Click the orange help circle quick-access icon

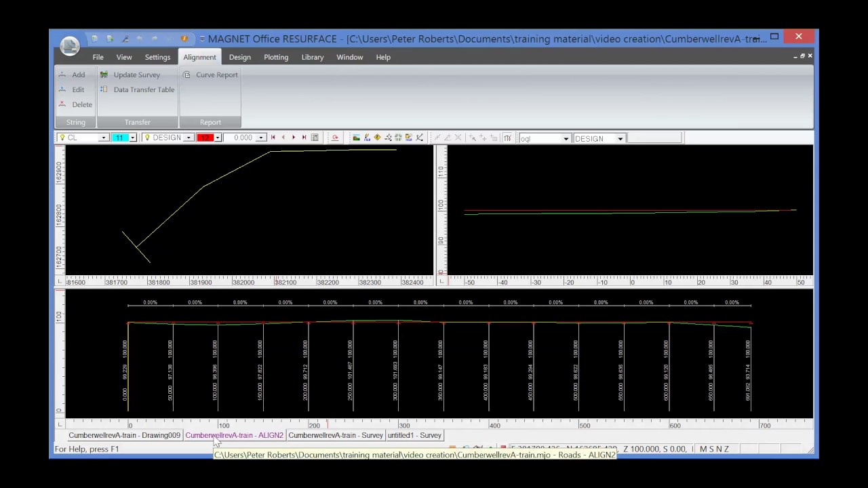click(184, 39)
